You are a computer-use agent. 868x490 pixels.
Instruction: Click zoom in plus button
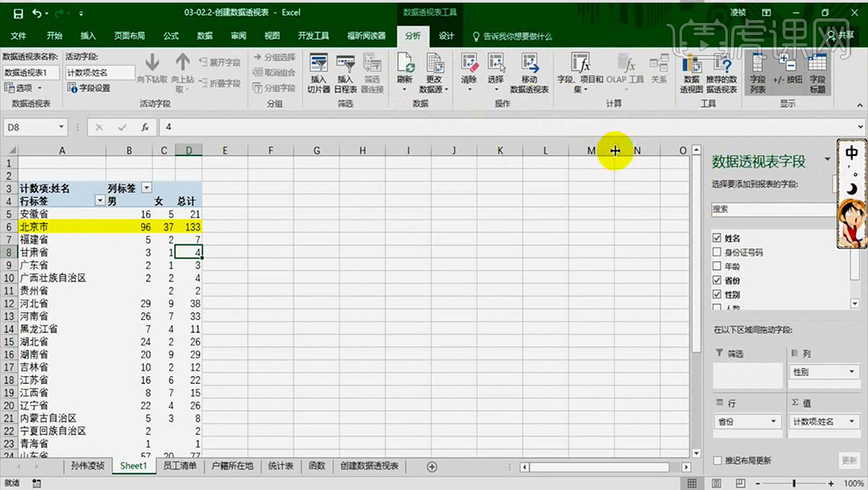(x=831, y=483)
